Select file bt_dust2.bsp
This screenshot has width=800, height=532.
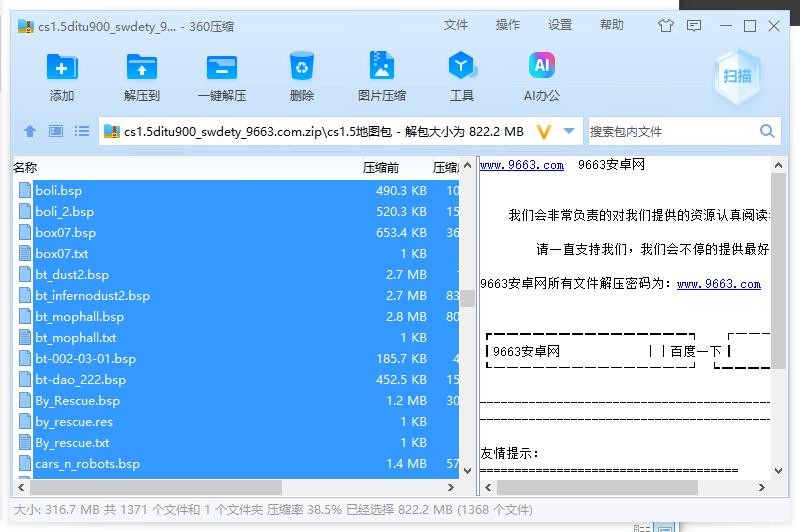246,274
